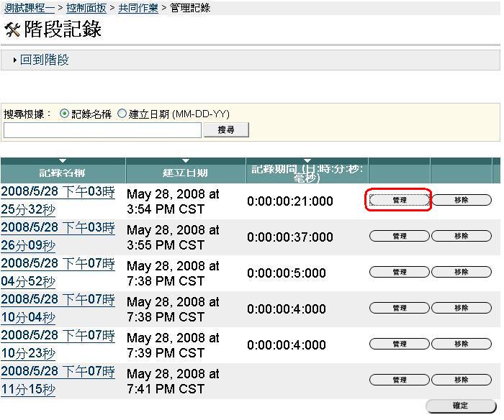Click 移除 for the 0:00:00:37:000 record
504x420 pixels.
pyautogui.click(x=462, y=237)
